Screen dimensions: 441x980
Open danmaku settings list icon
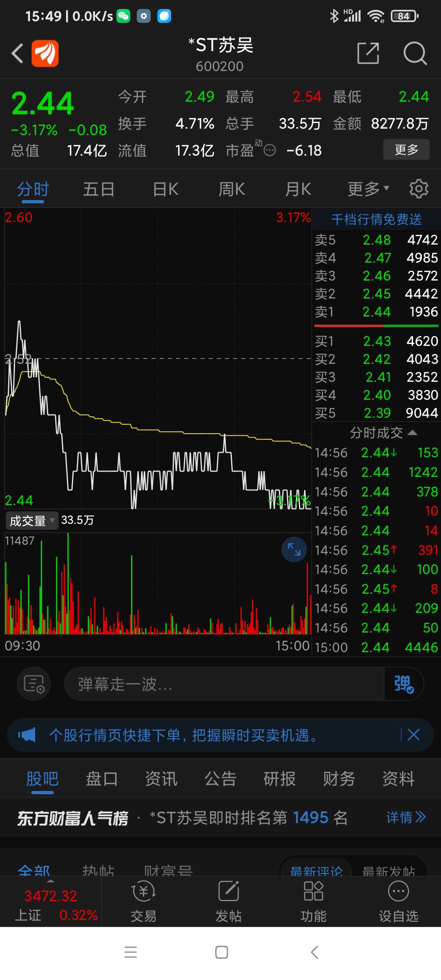coord(34,684)
